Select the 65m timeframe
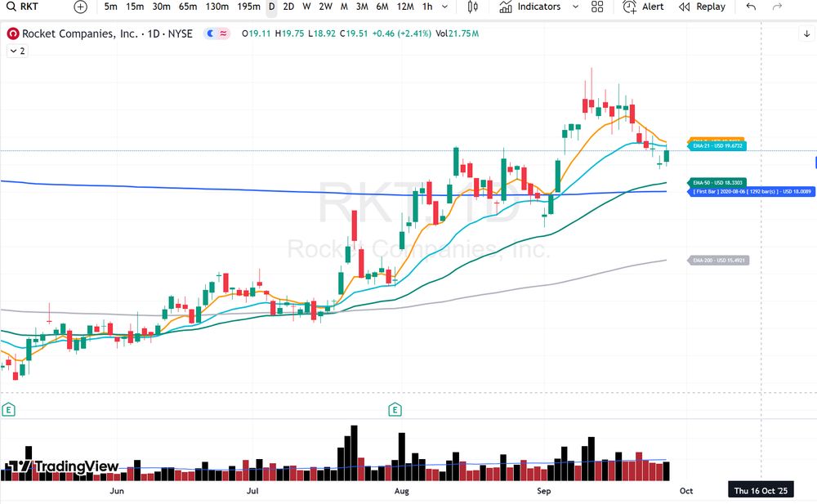 tap(188, 7)
